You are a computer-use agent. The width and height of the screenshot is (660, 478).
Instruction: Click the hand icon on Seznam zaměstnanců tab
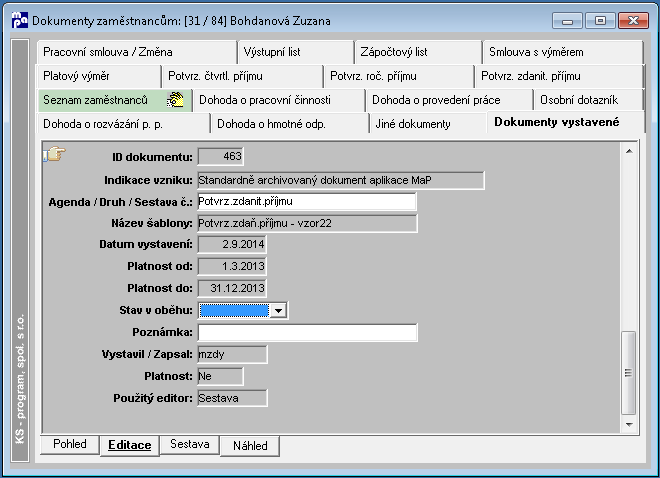click(x=175, y=100)
